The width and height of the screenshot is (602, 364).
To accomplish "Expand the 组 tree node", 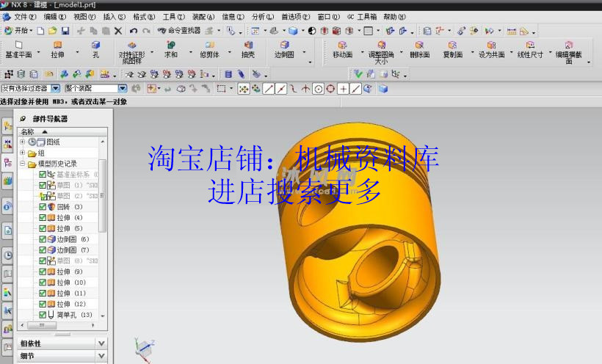I will (x=22, y=153).
